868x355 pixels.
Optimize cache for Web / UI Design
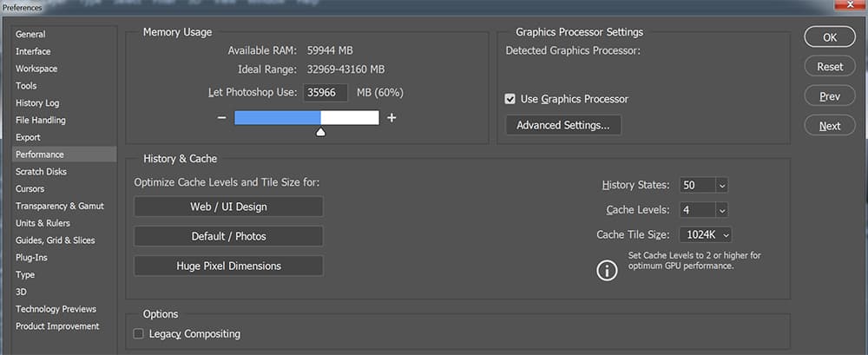[x=228, y=207]
